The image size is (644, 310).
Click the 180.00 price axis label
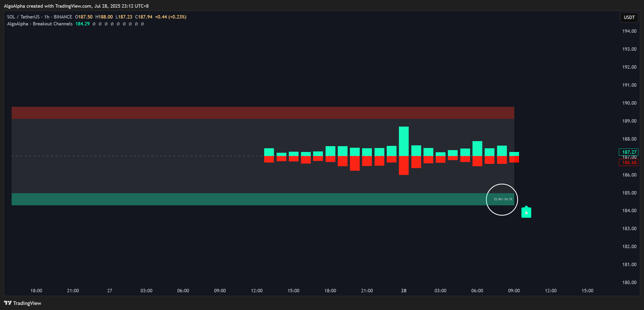pyautogui.click(x=629, y=283)
